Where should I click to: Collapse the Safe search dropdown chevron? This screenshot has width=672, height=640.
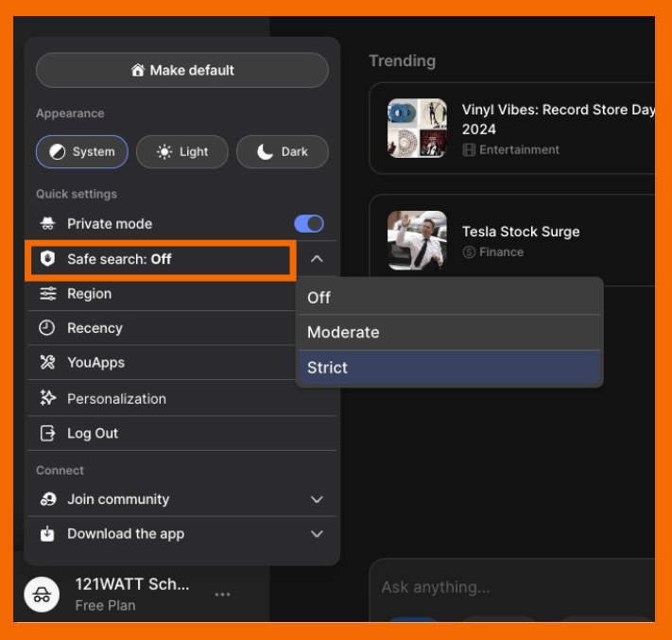[317, 259]
